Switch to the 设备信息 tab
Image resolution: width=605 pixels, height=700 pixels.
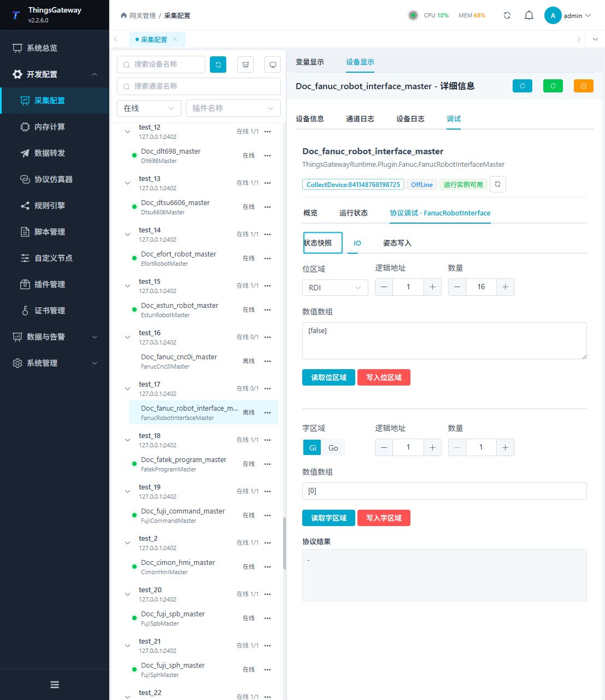[x=310, y=119]
